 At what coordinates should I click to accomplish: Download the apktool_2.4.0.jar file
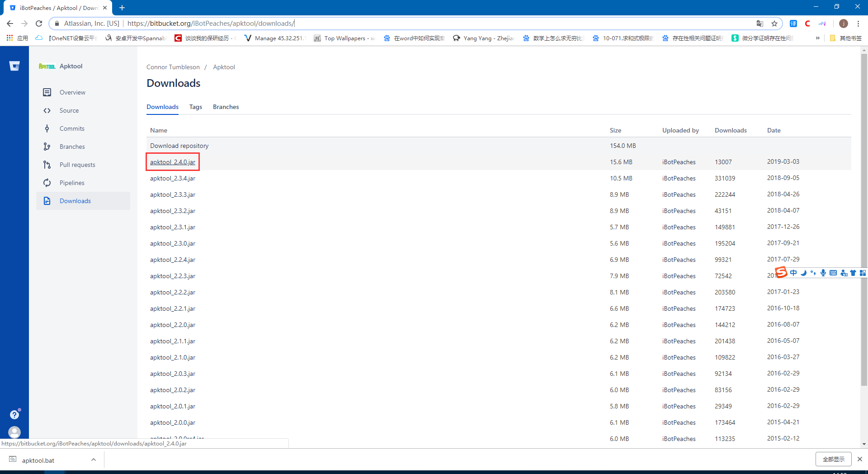[x=172, y=161]
